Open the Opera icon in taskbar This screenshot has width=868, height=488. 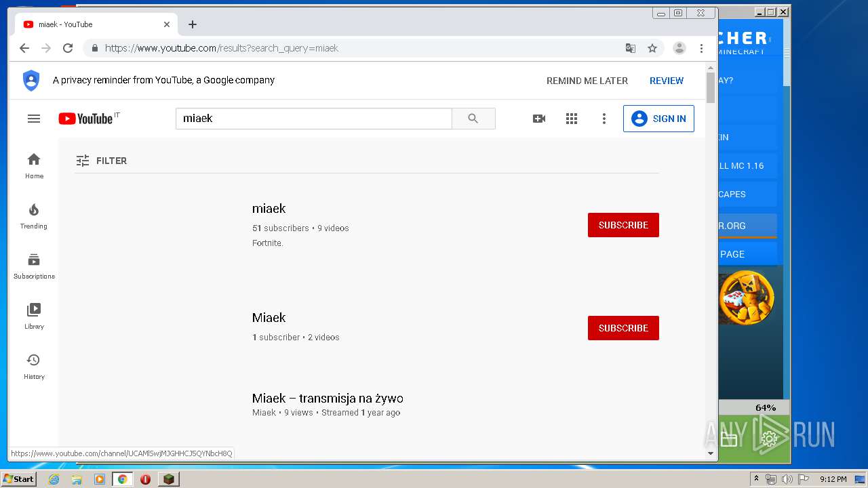145,479
